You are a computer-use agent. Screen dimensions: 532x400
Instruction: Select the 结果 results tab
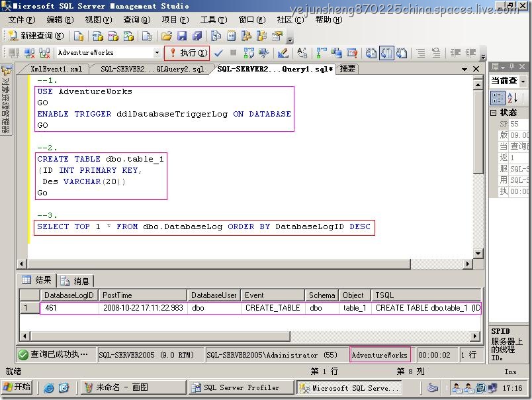tap(36, 280)
